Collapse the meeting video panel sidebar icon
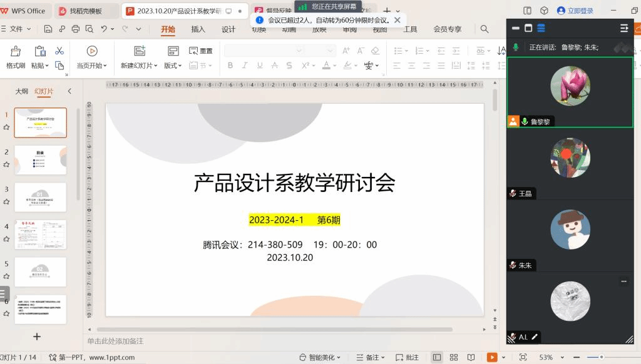 pos(623,28)
